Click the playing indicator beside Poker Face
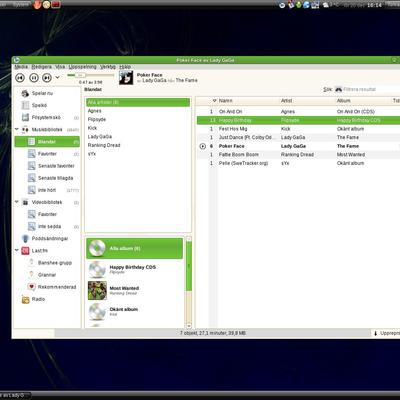The image size is (400, 400). (203, 146)
